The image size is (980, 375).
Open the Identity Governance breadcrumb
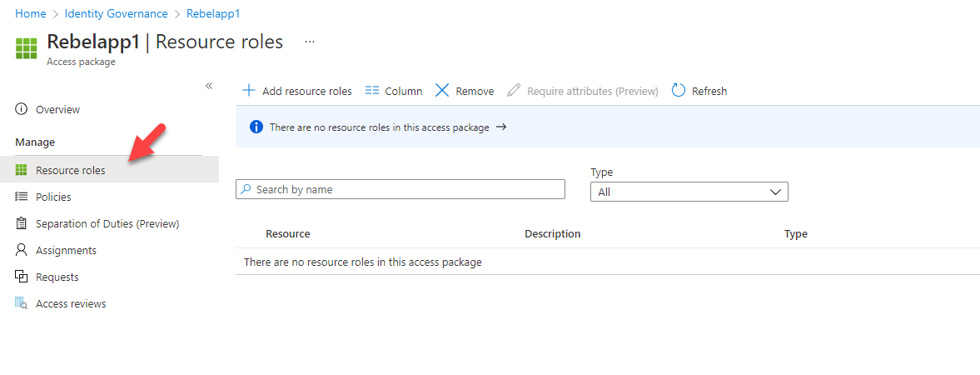click(x=117, y=13)
